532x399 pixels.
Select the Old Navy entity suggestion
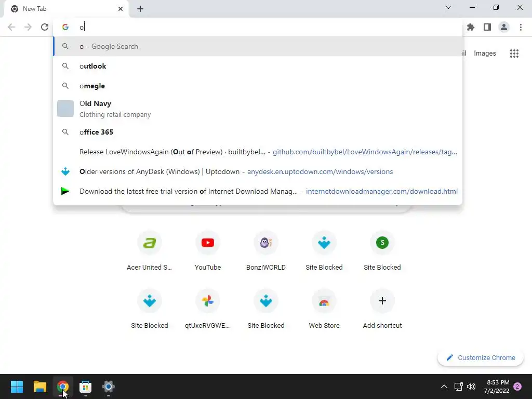[x=258, y=109]
